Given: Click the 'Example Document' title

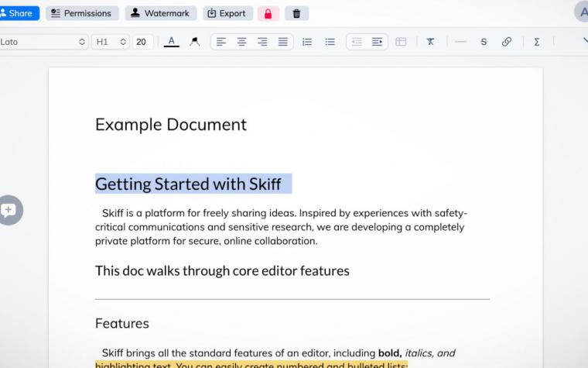Looking at the screenshot, I should click(x=171, y=125).
